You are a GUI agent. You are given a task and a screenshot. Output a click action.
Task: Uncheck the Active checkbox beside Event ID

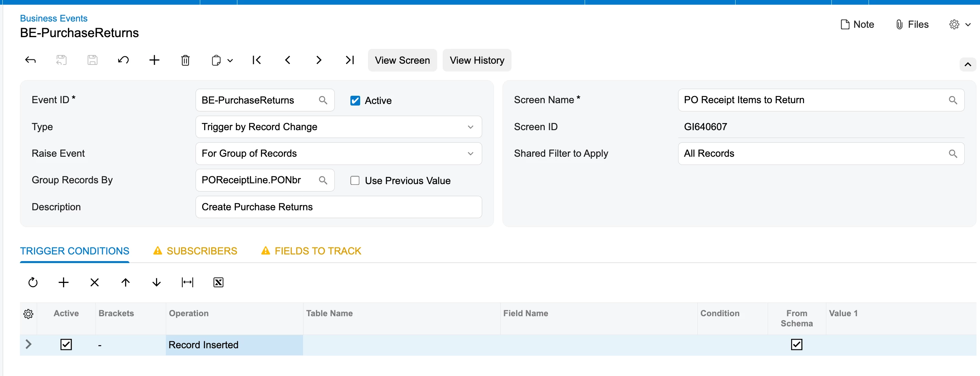(355, 101)
